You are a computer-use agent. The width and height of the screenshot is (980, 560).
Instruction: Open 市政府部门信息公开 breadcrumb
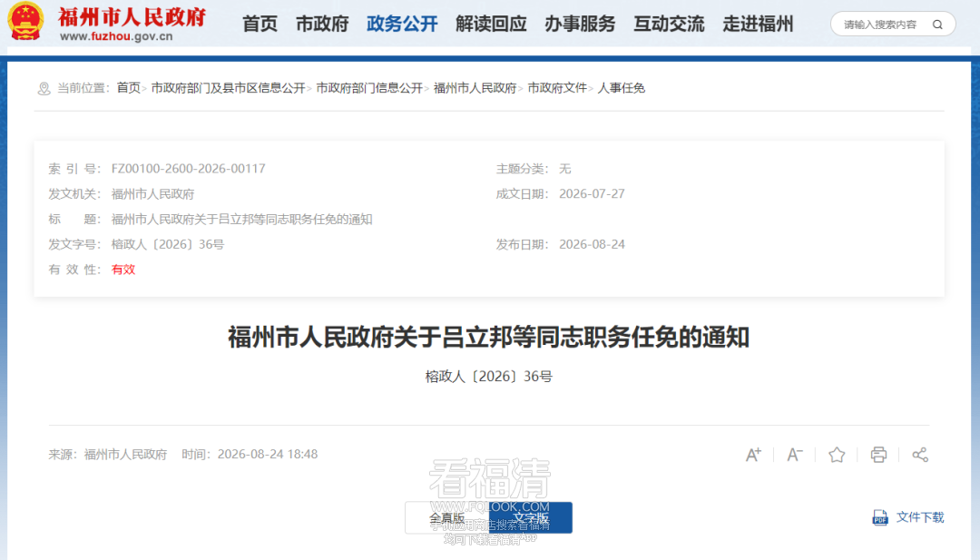(369, 88)
